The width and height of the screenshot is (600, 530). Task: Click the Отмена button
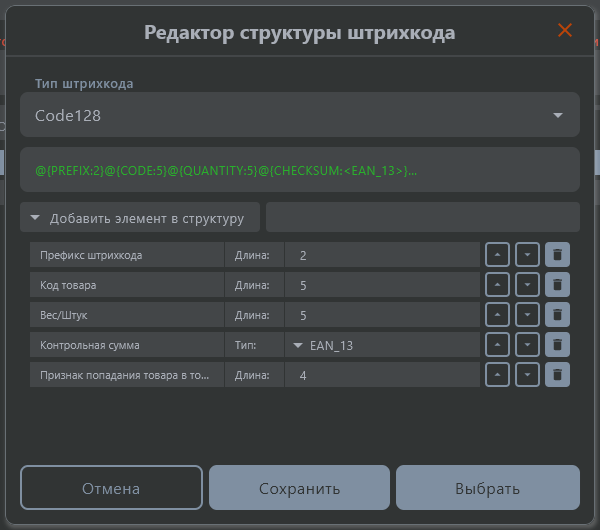tap(111, 489)
